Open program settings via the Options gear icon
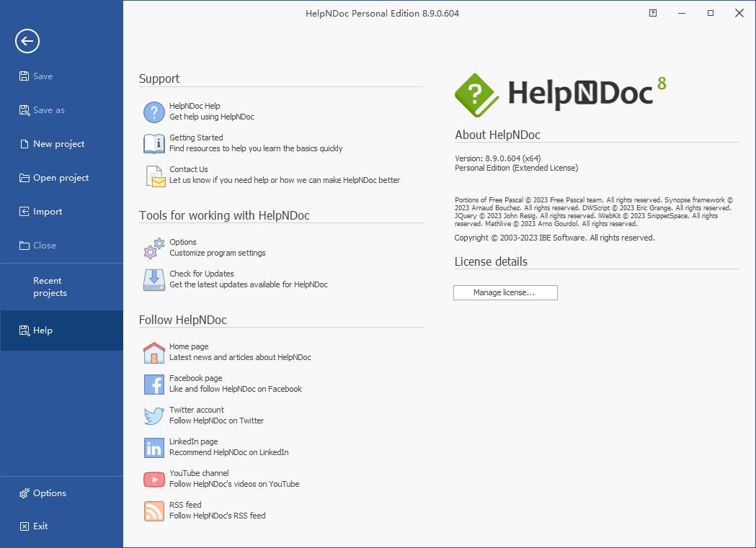756x548 pixels. tap(154, 247)
